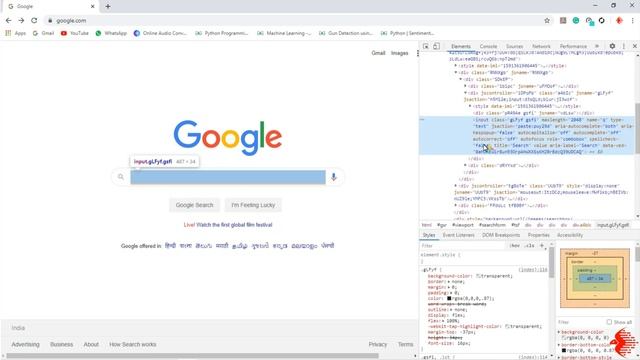Screen dimensions: 640x360
Task: Select the Styles sub-tab
Action: click(429, 235)
